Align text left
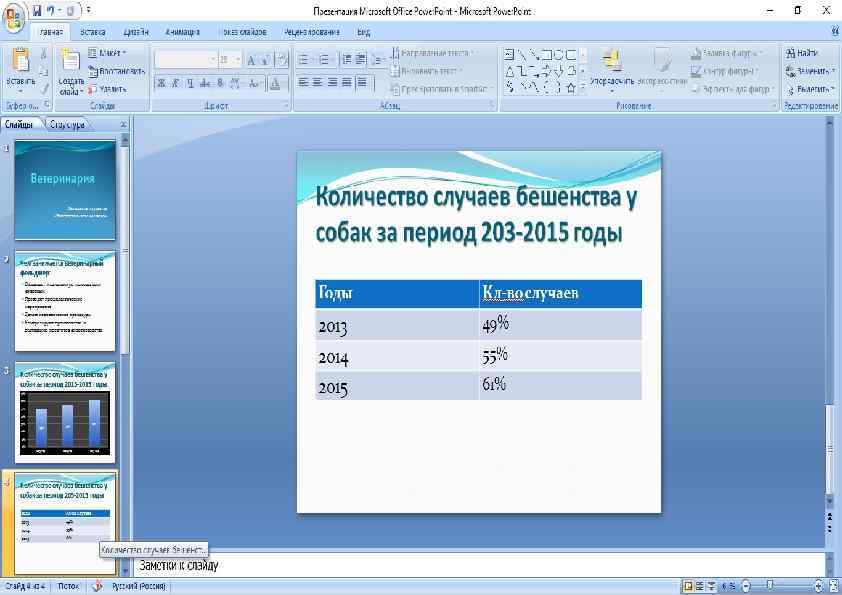 (303, 82)
